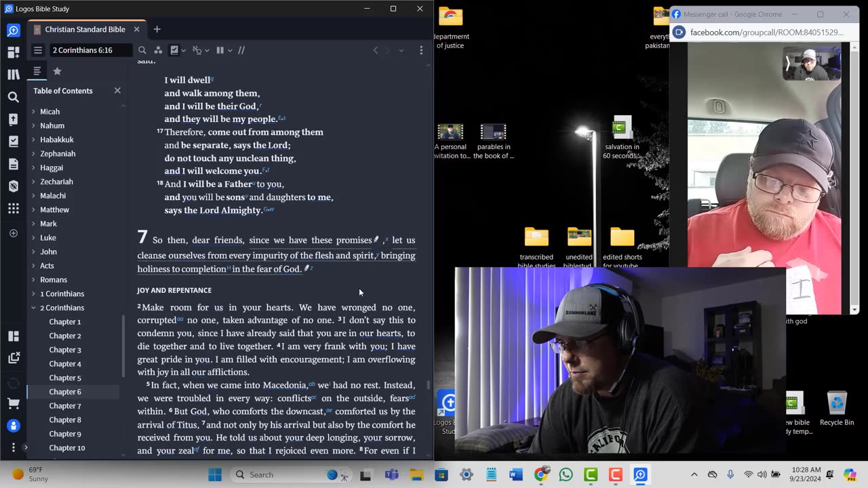Click the inline search icon beside the reference box

click(x=142, y=50)
